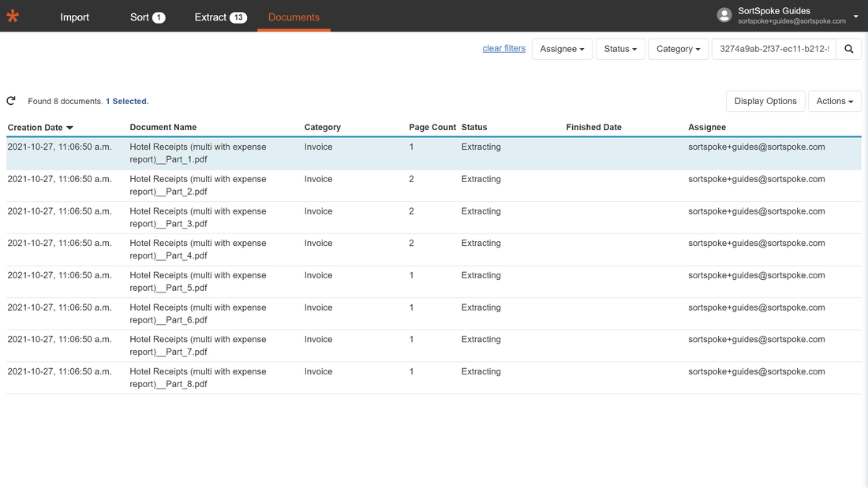Click the '1 Selected.' status text

click(x=127, y=101)
